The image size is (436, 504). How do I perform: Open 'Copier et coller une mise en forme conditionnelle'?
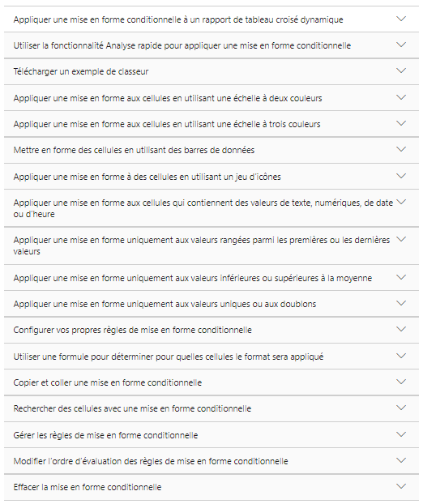click(212, 382)
